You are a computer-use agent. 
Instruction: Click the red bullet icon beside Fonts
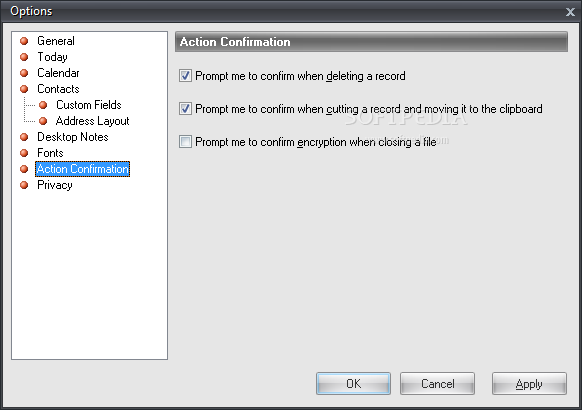24,153
